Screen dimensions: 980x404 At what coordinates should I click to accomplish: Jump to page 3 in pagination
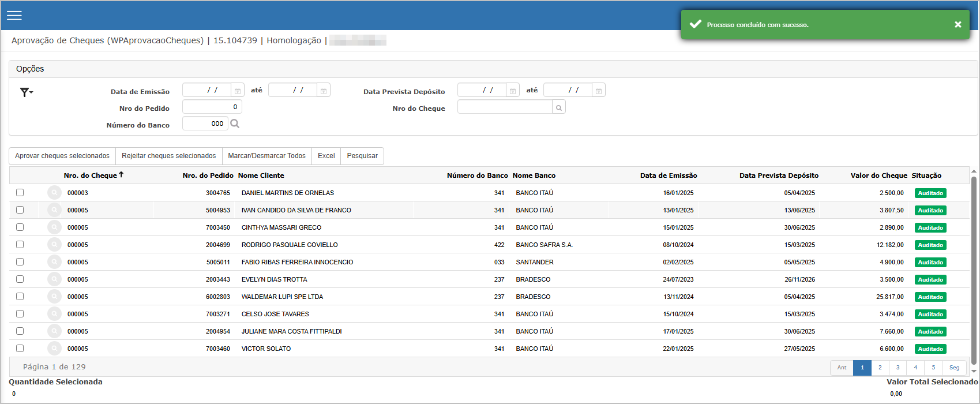[x=898, y=368]
